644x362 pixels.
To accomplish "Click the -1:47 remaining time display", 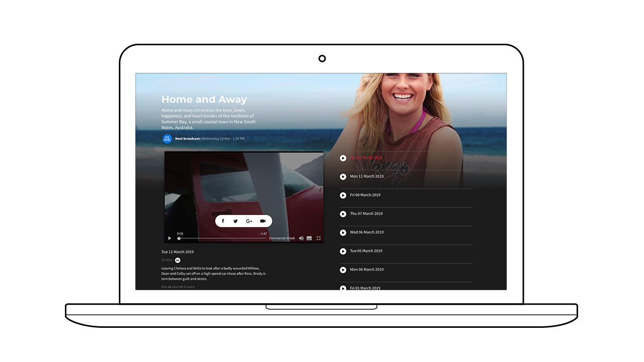I will [x=263, y=234].
